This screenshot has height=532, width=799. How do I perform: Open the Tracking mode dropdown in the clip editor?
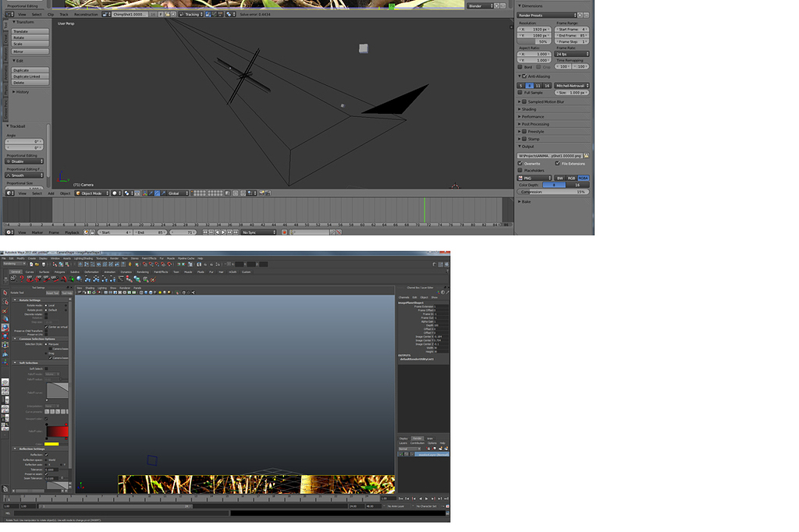(x=191, y=14)
